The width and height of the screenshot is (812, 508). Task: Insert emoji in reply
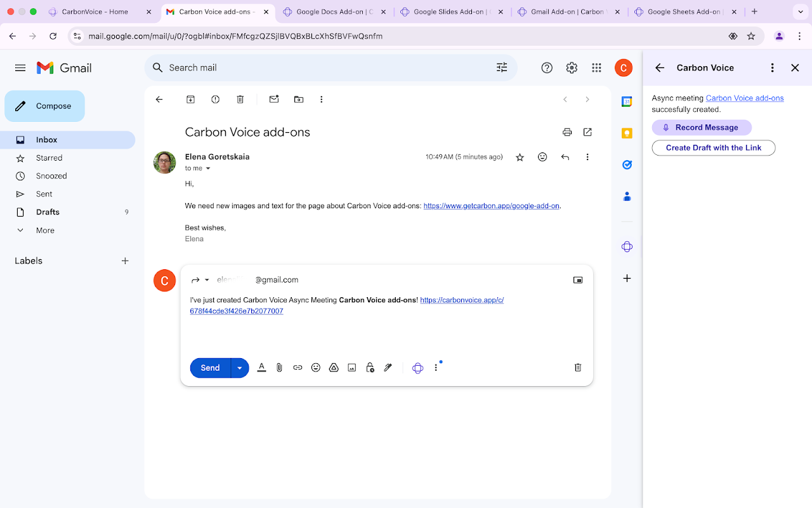pyautogui.click(x=316, y=368)
